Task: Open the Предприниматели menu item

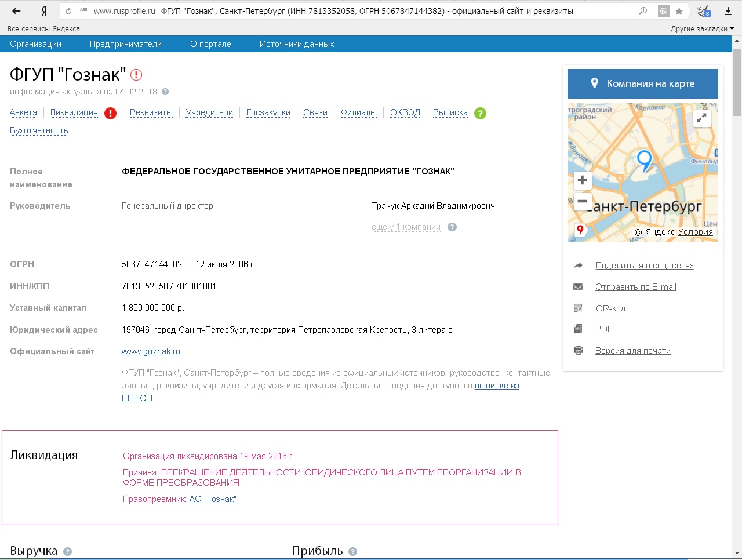Action: click(126, 44)
